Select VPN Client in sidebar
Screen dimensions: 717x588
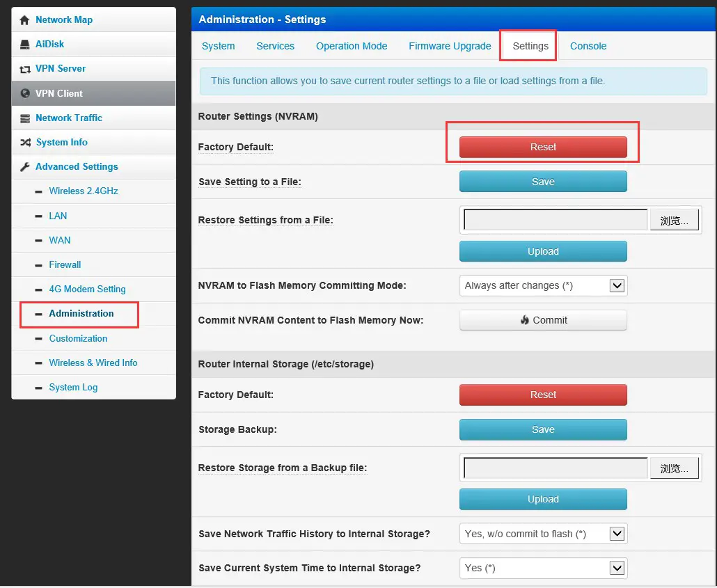[x=94, y=93]
